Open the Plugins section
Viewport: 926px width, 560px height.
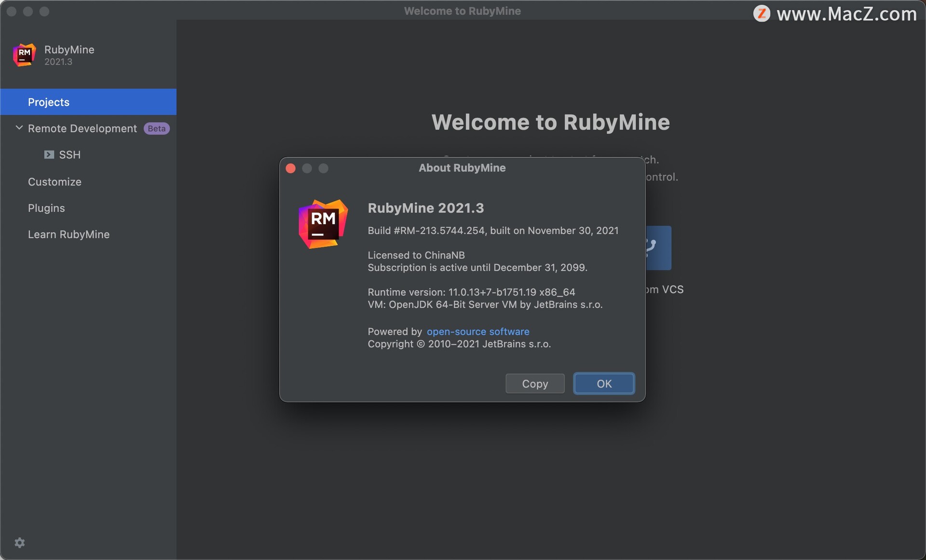click(46, 208)
